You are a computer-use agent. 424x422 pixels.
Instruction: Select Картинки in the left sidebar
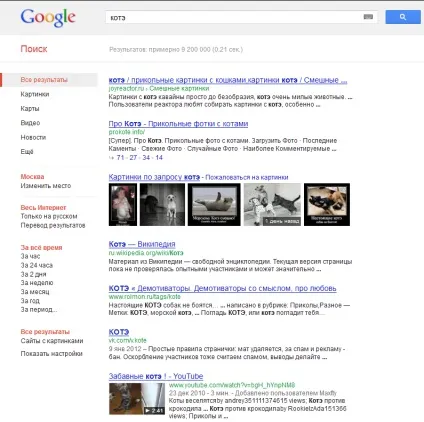pos(35,94)
